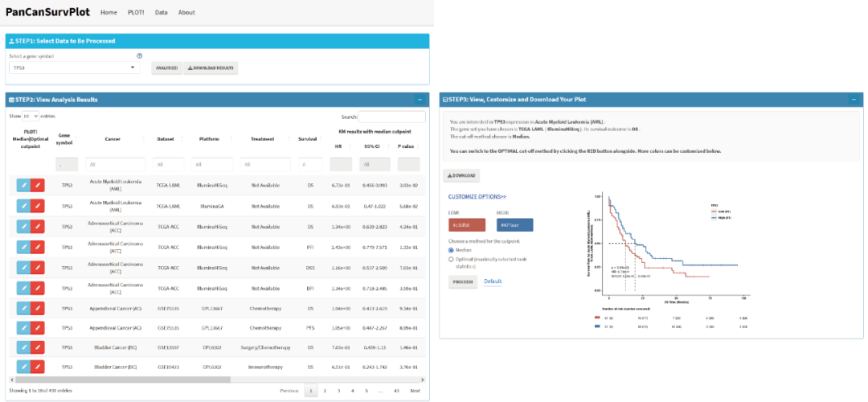Click red optimal icon for GSE13507 Bladder Cancer row

coord(38,347)
